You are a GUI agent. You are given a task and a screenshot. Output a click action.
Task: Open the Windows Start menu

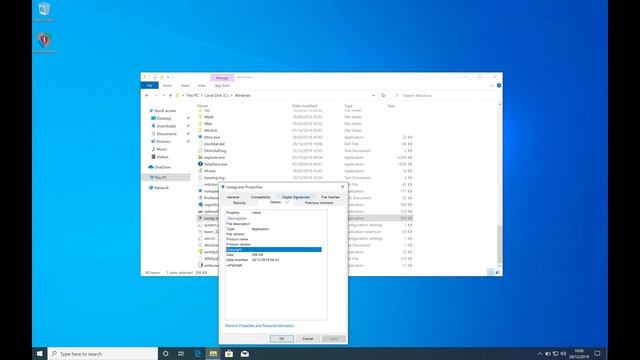point(40,353)
